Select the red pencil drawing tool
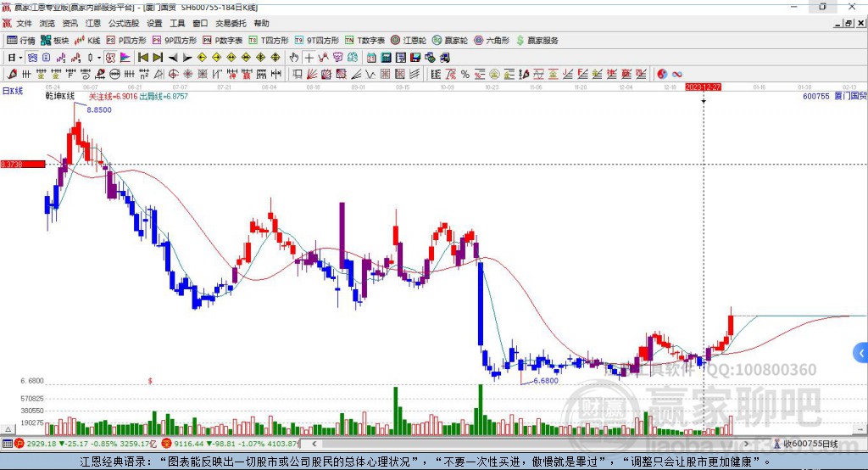 12,75
